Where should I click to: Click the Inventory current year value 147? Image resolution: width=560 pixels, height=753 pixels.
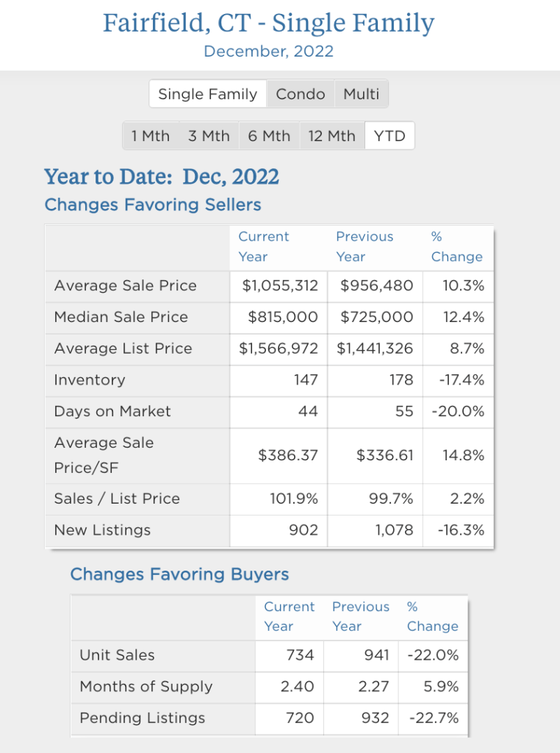click(x=305, y=380)
